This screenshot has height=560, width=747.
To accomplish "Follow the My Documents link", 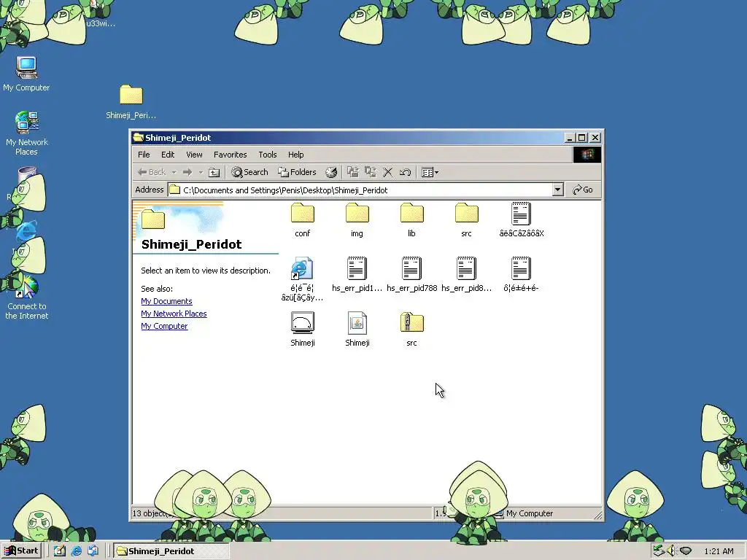I will [x=167, y=301].
